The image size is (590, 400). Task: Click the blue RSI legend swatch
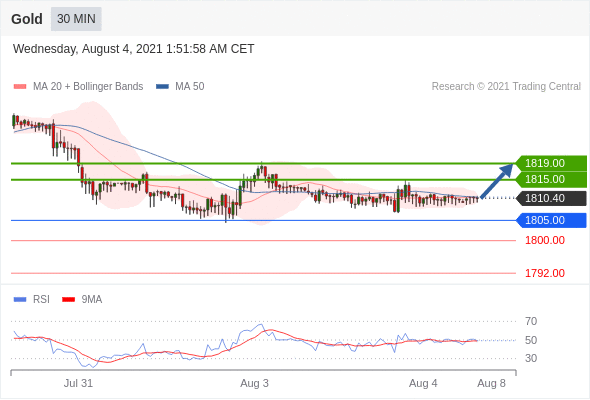point(20,300)
